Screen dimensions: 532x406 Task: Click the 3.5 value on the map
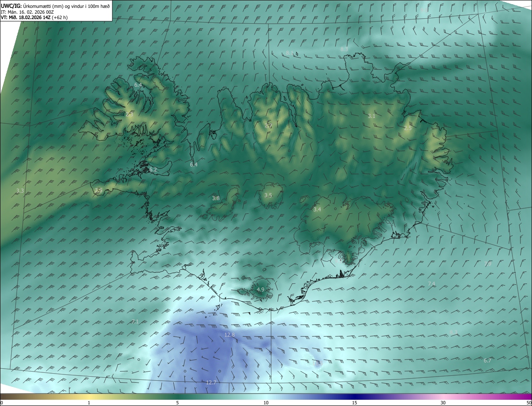[268, 195]
